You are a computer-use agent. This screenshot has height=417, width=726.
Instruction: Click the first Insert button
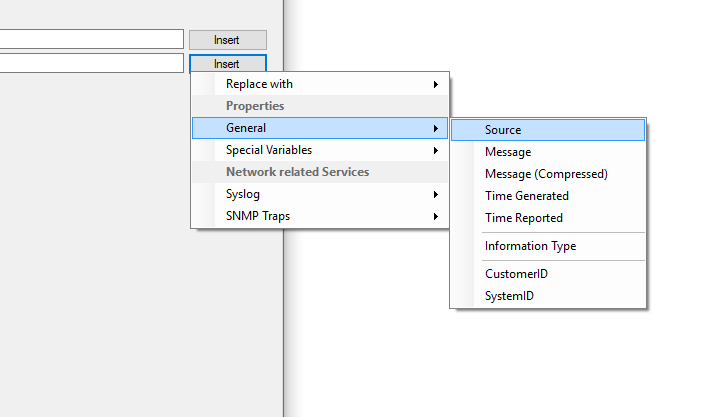point(228,40)
